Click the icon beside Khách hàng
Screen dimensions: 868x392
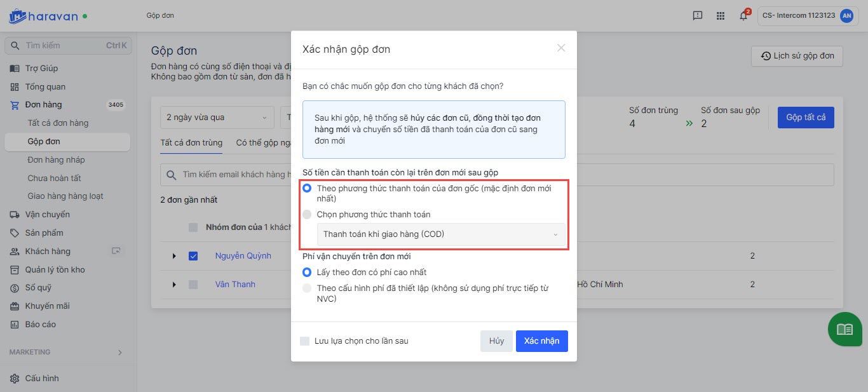click(116, 251)
